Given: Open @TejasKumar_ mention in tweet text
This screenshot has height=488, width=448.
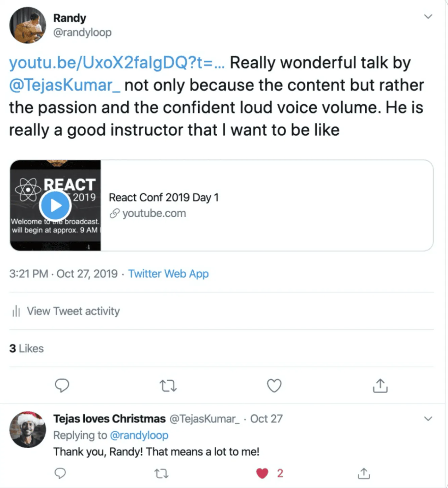Looking at the screenshot, I should click(64, 85).
